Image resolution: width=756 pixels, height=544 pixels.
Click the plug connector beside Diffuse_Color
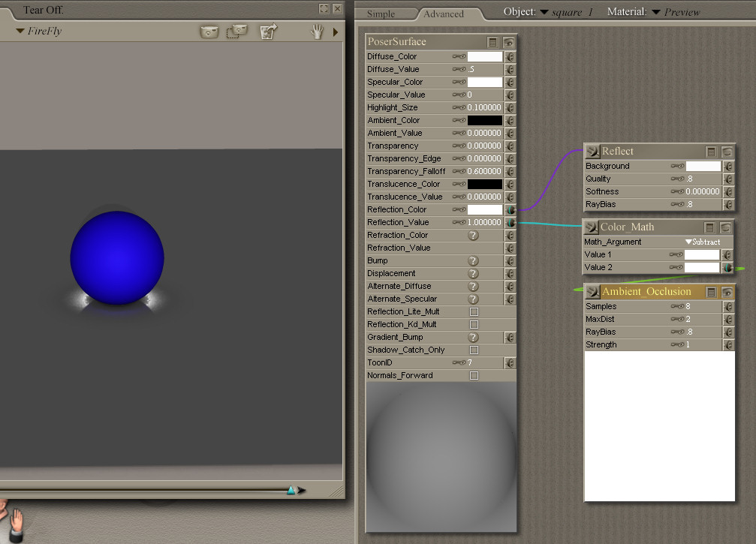click(511, 57)
